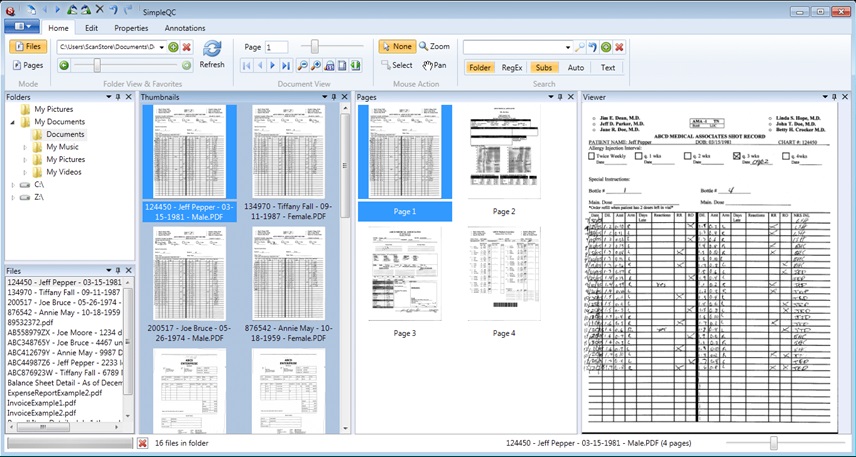The image size is (856, 457).
Task: Delete search with red X in the Search group
Action: [619, 48]
